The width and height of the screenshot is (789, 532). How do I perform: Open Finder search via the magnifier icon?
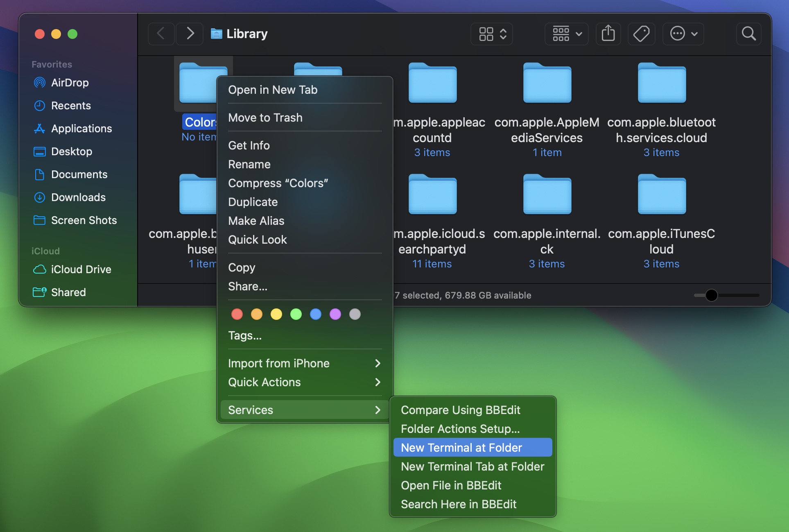[x=749, y=34]
